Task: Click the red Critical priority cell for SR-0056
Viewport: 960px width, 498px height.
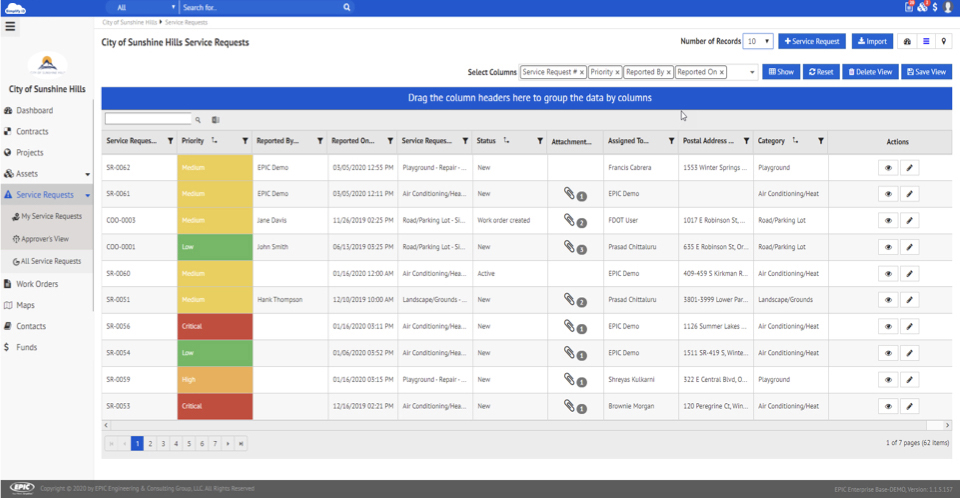Action: pyautogui.click(x=214, y=326)
